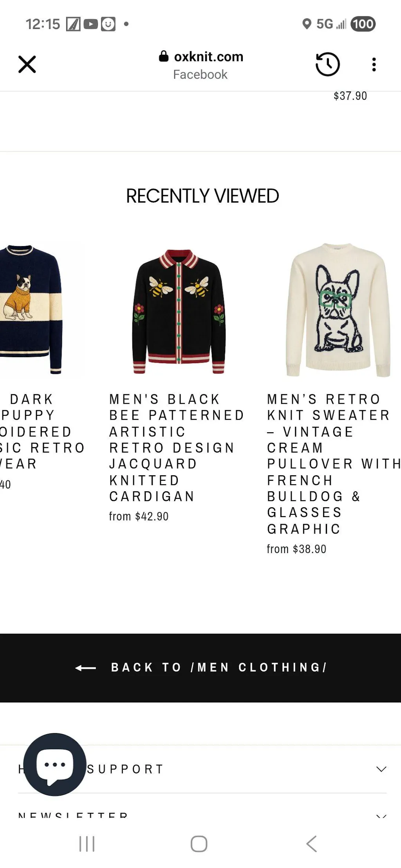Tap the padlock icon beside oxknit.com
Screen dimensions: 401x868
[x=163, y=56]
